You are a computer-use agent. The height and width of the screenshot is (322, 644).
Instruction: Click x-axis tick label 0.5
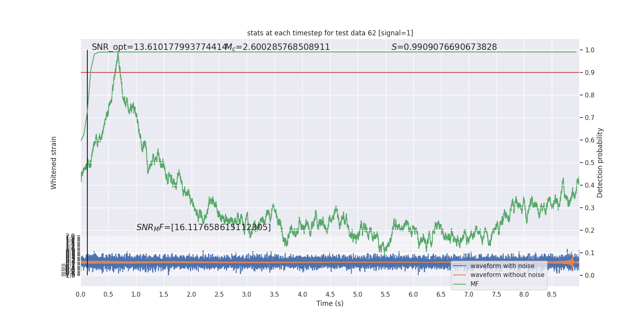(108, 295)
